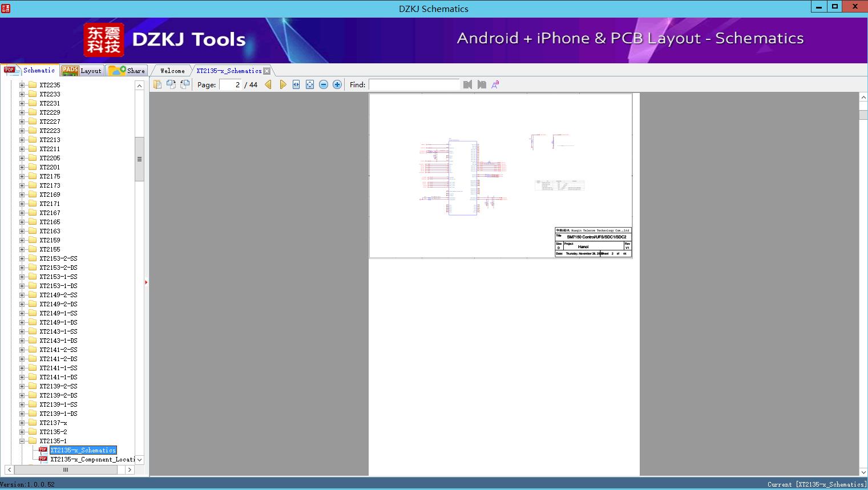
Task: Switch to the Schematic tab
Action: (30, 70)
